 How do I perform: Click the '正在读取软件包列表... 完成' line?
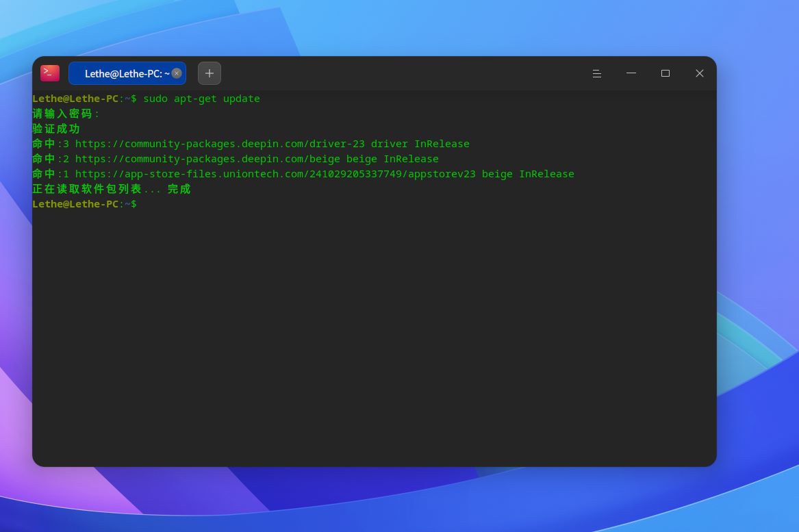[112, 189]
